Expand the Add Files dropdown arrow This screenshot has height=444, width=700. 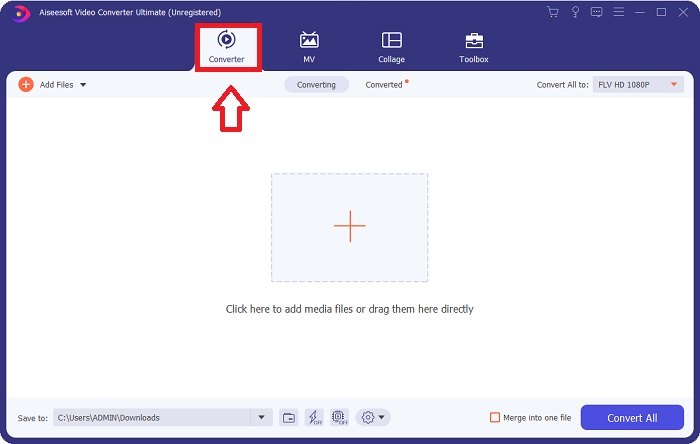coord(83,85)
